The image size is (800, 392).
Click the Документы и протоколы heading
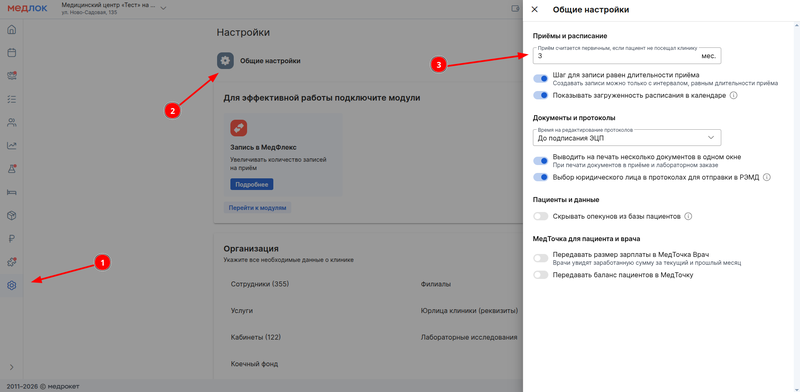coord(574,118)
